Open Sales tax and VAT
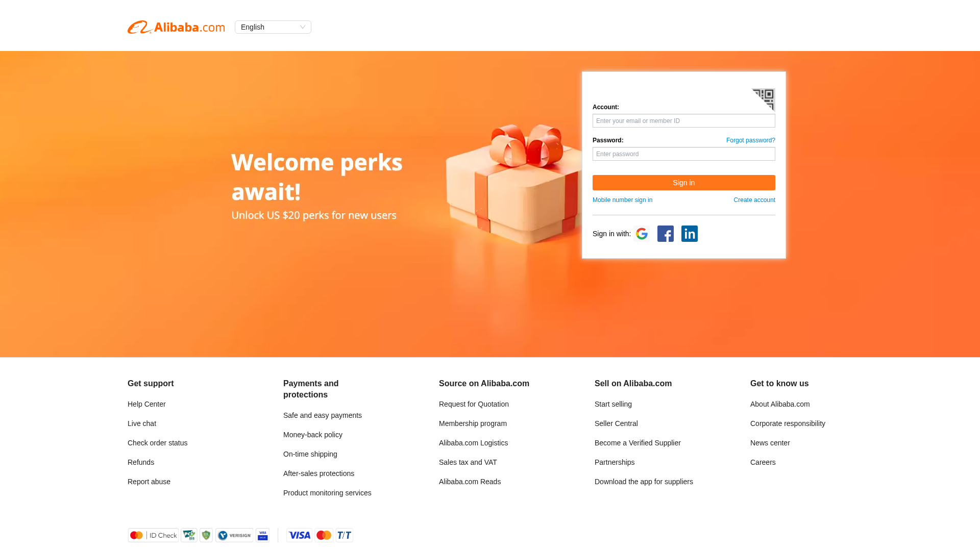Image resolution: width=980 pixels, height=551 pixels. coord(468,462)
